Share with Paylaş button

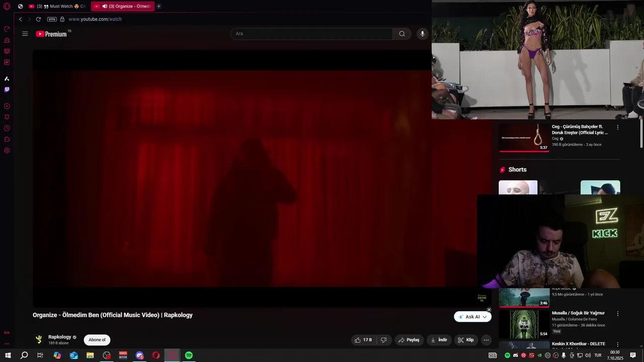click(409, 340)
